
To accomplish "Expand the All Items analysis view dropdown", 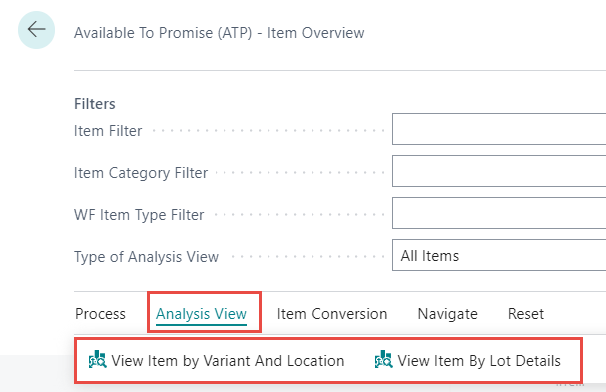I will [x=499, y=255].
